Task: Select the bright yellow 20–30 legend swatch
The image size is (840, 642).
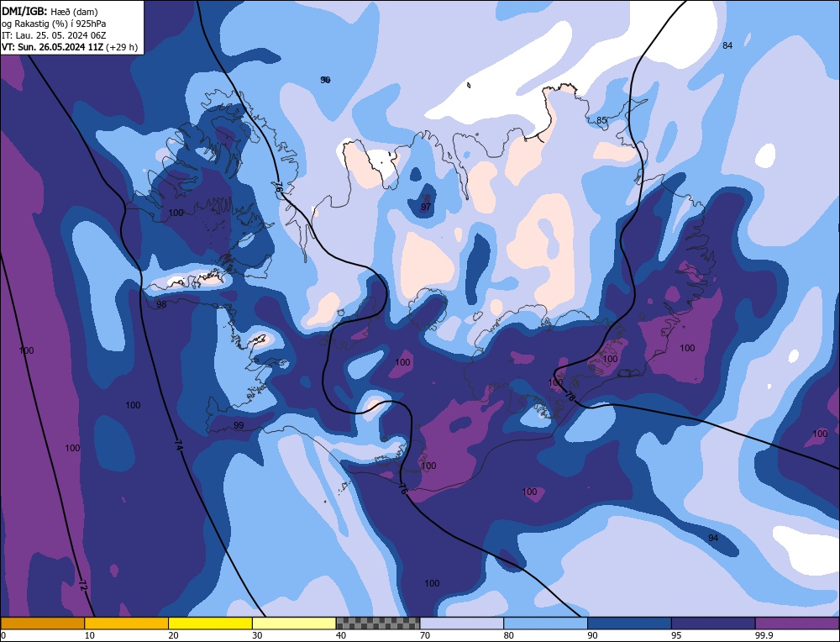Action: point(210,624)
